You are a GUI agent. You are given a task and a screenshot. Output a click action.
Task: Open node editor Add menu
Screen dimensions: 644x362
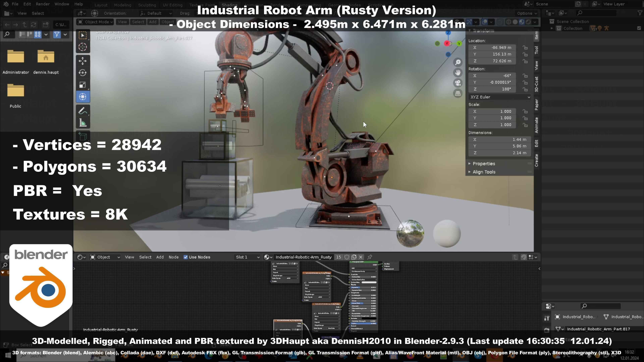pyautogui.click(x=160, y=257)
